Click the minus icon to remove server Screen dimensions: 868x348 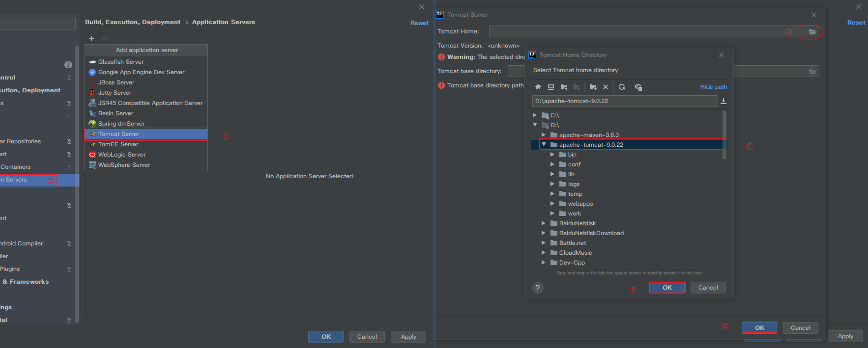tap(104, 39)
